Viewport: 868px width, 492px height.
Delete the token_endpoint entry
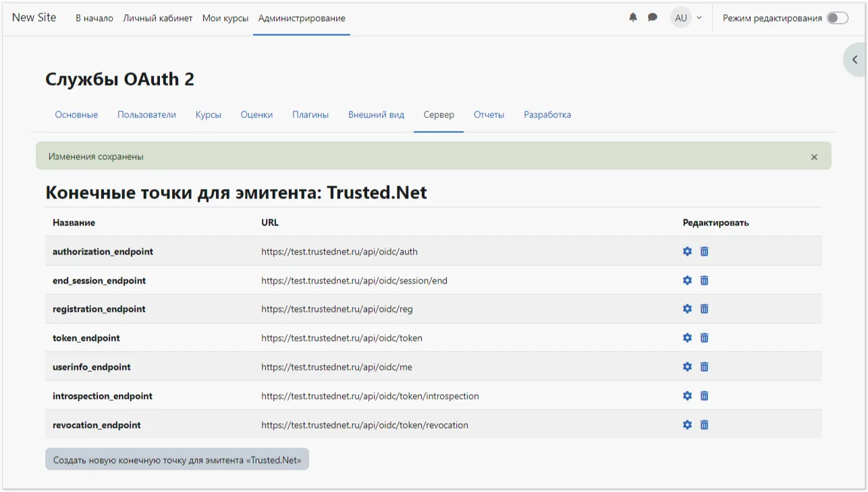click(x=704, y=337)
